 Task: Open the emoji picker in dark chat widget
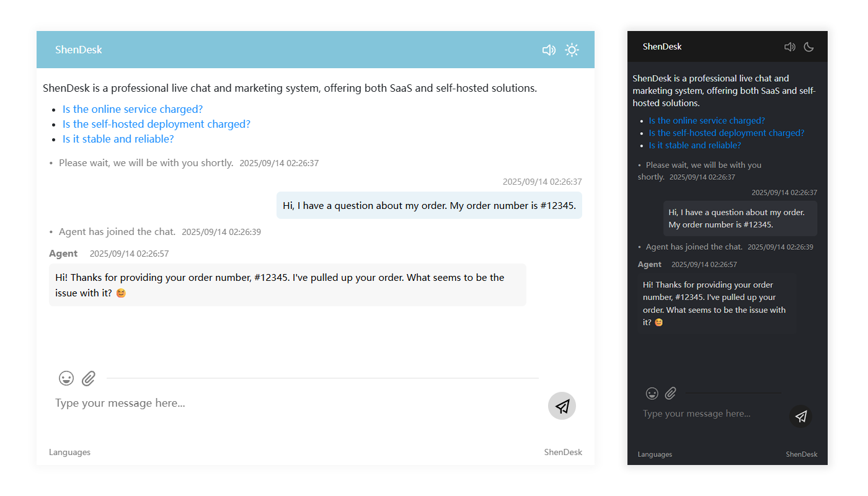[652, 393]
